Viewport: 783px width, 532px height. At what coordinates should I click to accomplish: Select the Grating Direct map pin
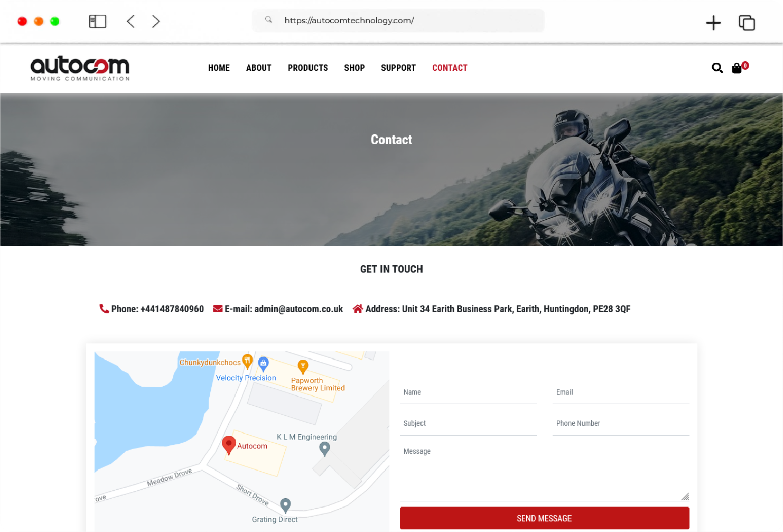285,505
